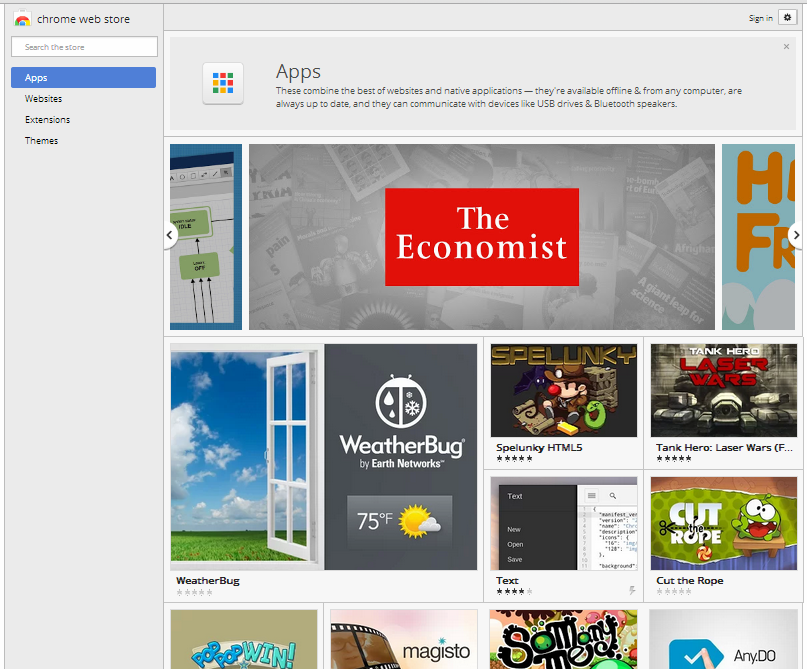Screen dimensions: 807x669
Task: Click the Spelunky HTML5 title
Action: (x=539, y=448)
